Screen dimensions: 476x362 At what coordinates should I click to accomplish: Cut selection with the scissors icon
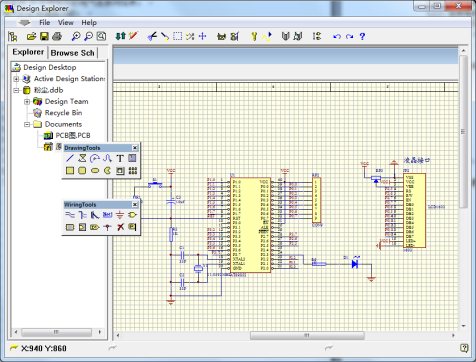(152, 36)
